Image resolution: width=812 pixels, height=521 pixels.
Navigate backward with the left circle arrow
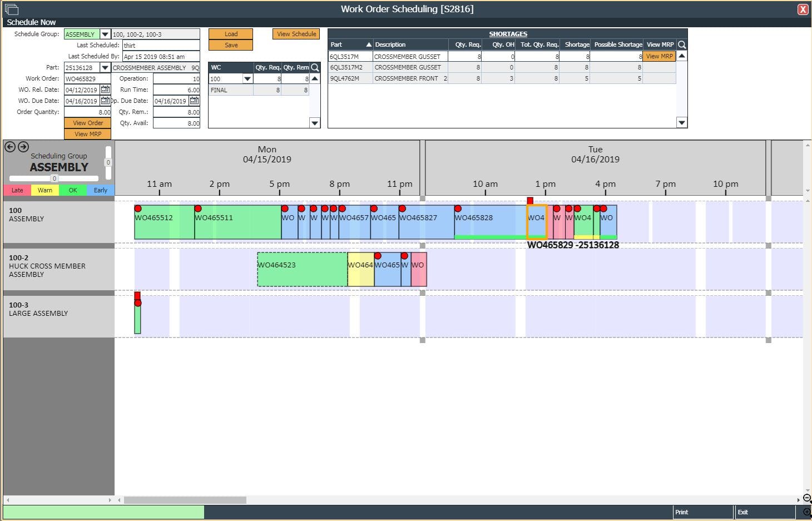pos(9,147)
